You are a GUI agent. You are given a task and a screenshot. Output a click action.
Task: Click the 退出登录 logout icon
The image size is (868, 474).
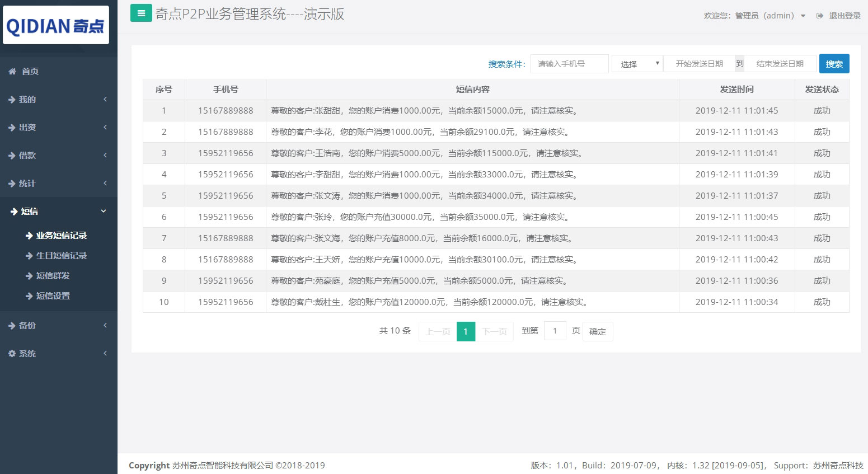819,16
